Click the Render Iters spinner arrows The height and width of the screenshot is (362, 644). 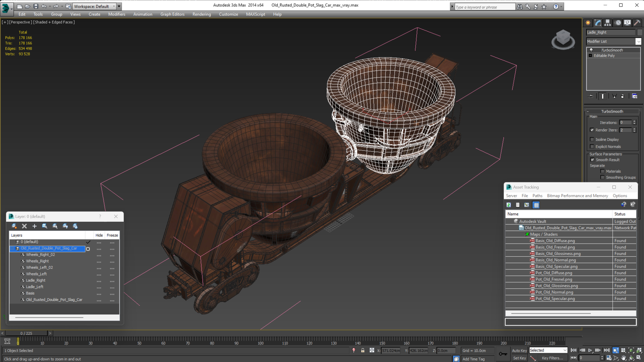click(x=634, y=130)
